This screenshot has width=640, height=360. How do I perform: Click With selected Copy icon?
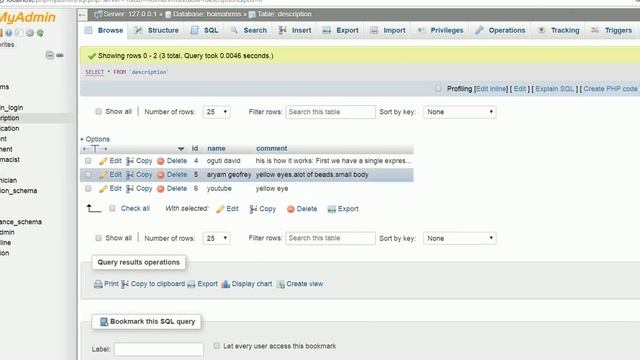(253, 209)
